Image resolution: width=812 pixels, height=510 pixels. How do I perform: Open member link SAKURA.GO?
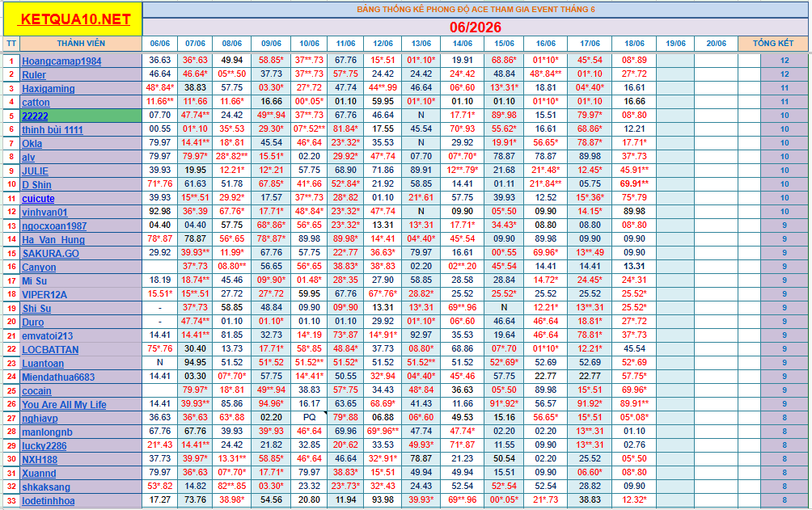click(50, 253)
